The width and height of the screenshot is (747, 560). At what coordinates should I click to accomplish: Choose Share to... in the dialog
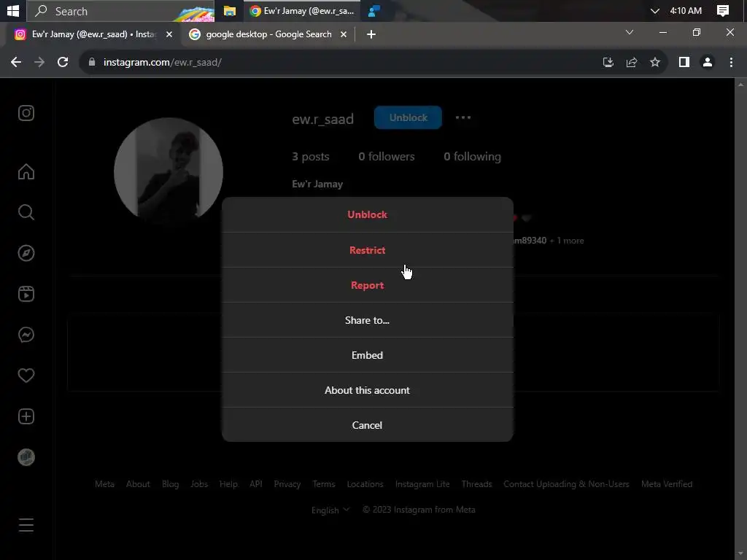coord(368,320)
